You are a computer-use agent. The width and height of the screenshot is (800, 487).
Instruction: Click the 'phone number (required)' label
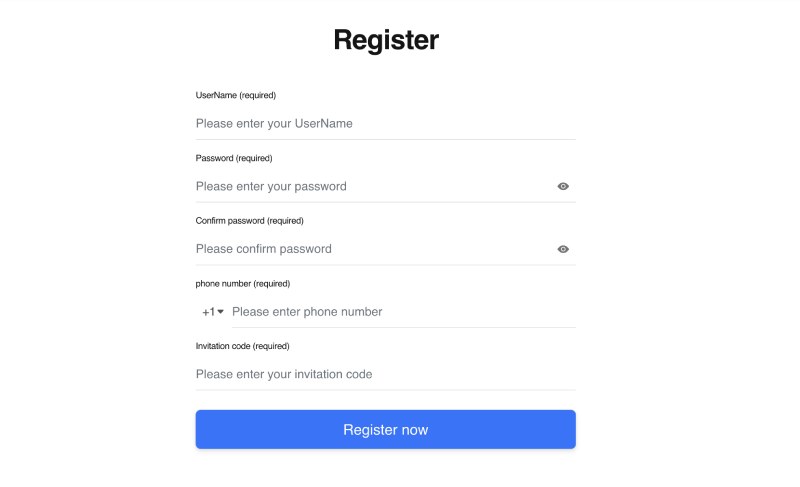[x=242, y=283]
